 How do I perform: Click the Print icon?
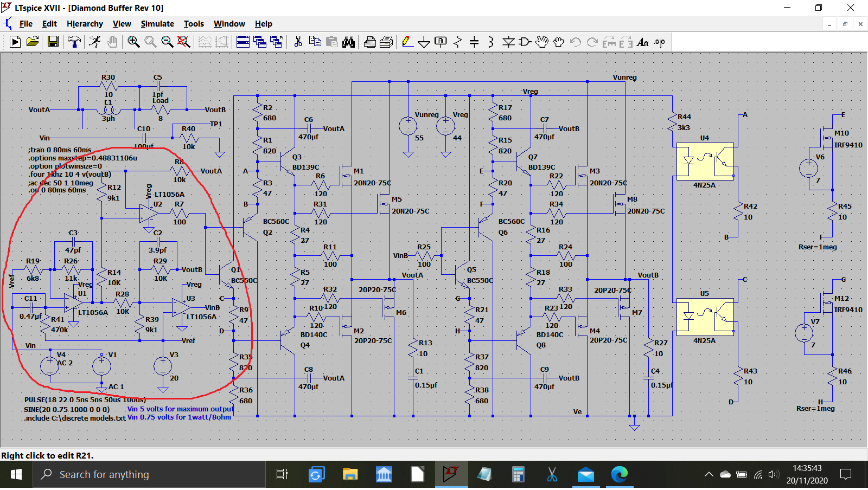click(x=370, y=42)
